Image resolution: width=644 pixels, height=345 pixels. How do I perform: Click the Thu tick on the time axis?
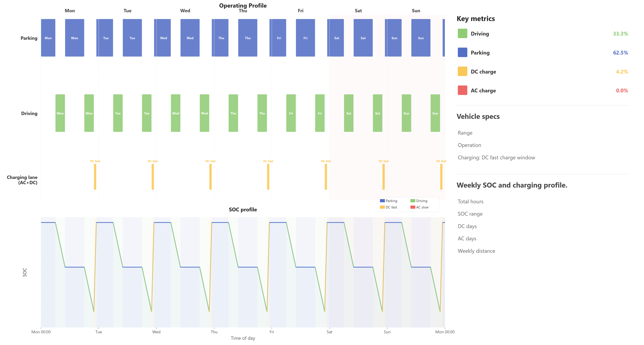point(214,332)
